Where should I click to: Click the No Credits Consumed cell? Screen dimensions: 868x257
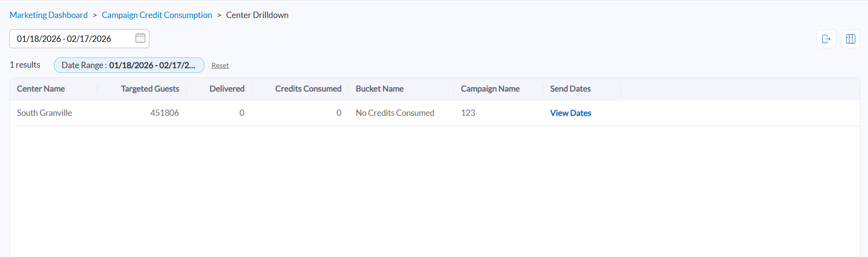[395, 113]
